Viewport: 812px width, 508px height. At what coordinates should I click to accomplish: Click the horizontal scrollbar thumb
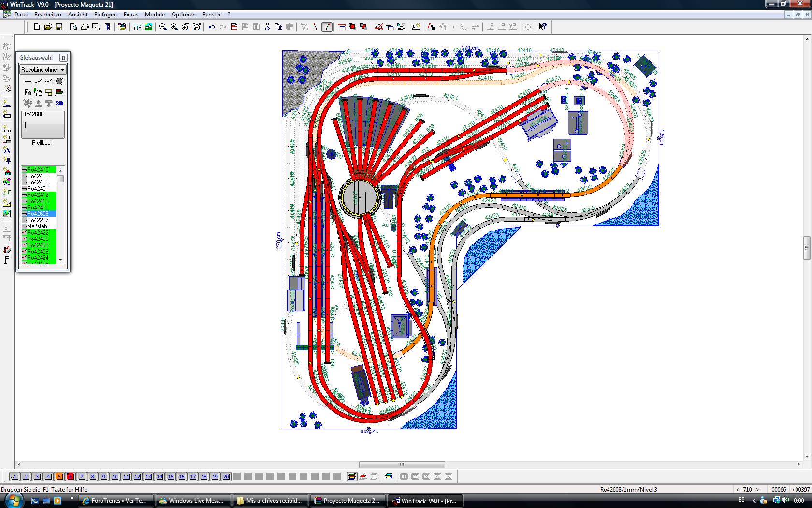click(x=402, y=465)
